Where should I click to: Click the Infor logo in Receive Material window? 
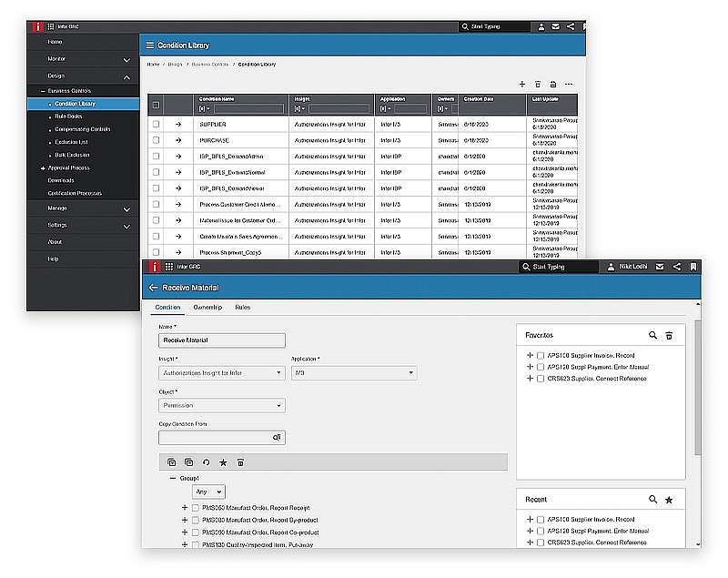[x=155, y=267]
